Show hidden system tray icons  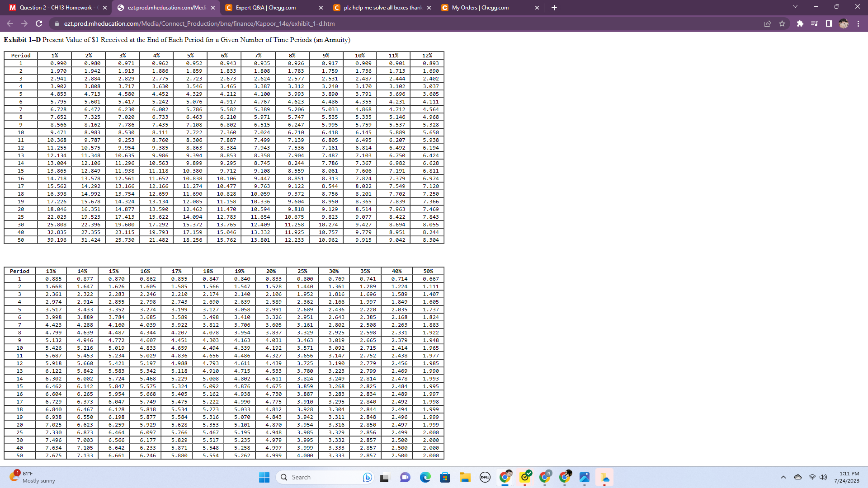[x=783, y=477]
